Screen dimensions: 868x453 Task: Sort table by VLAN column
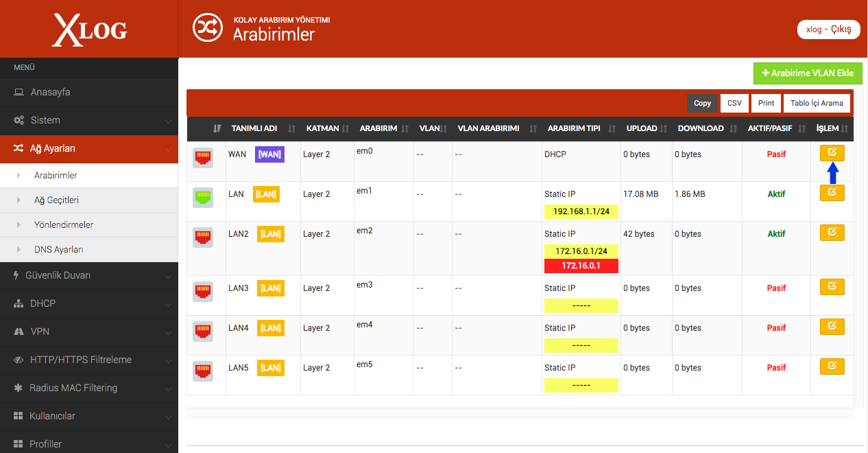[433, 128]
